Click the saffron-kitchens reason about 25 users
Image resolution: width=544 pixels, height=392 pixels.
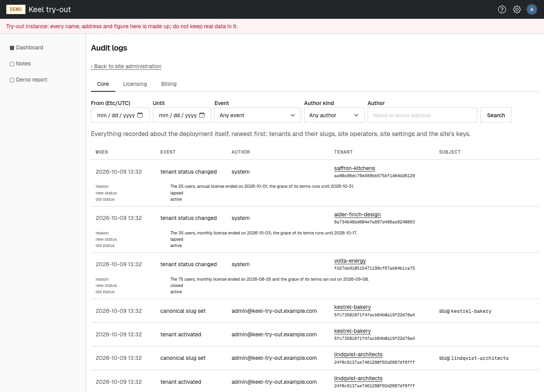(x=262, y=186)
